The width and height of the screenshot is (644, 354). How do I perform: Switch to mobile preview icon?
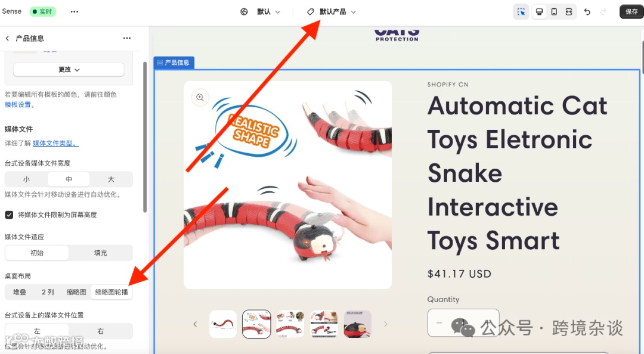click(554, 11)
